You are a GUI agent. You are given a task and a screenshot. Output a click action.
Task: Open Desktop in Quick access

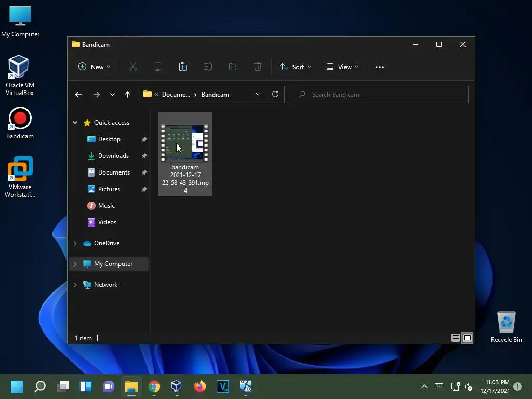(109, 139)
